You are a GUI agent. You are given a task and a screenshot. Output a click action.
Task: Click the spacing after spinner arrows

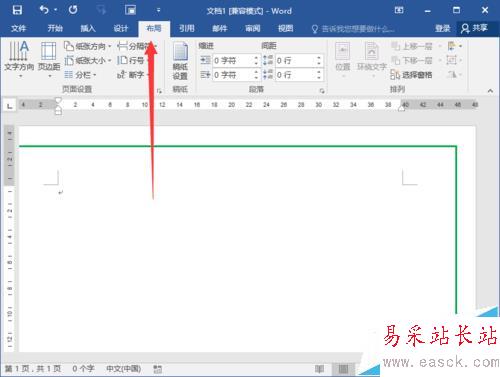(x=319, y=75)
